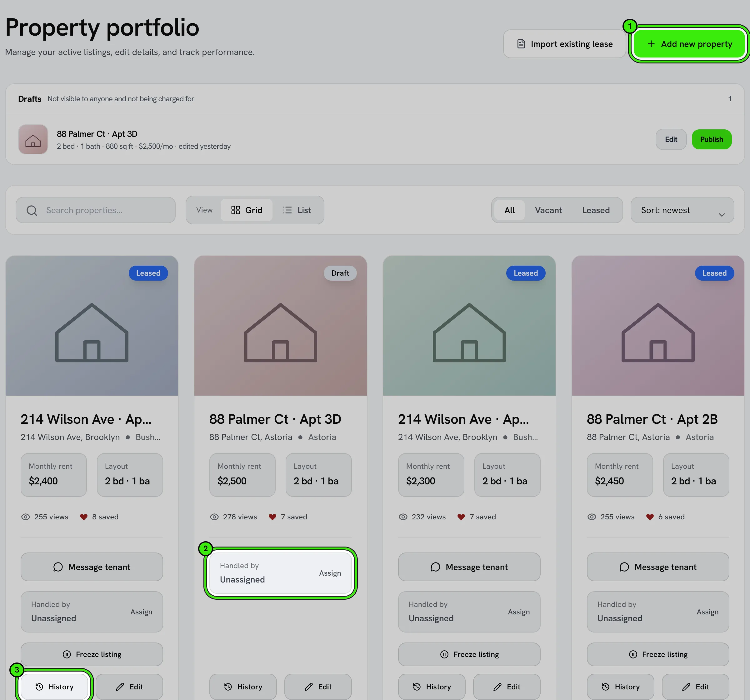Screen dimensions: 750x700
Task: Edit the Apt 2B card
Action: 695,687
